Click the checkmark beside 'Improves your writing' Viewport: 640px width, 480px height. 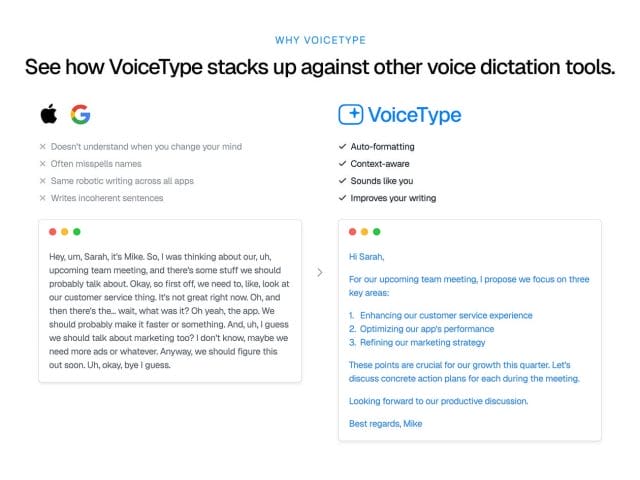[342, 198]
